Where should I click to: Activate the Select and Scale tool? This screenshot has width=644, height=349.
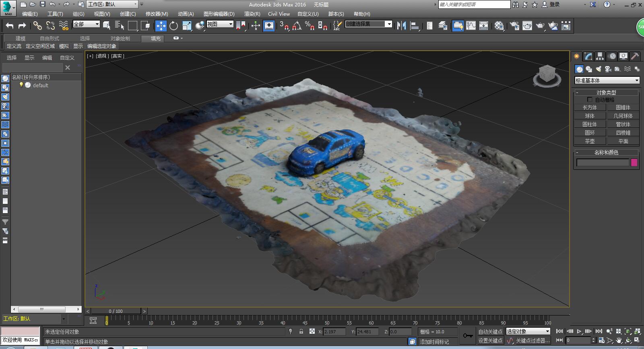(x=187, y=26)
